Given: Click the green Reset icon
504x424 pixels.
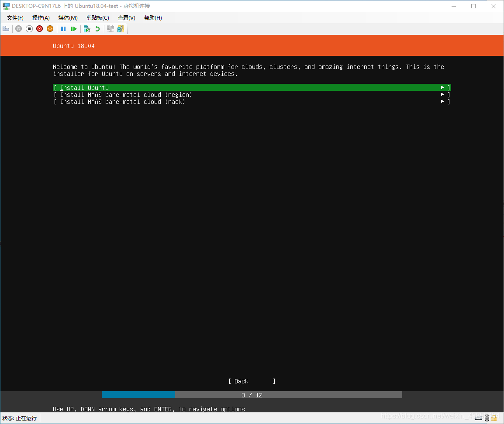Looking at the screenshot, I should click(x=74, y=29).
